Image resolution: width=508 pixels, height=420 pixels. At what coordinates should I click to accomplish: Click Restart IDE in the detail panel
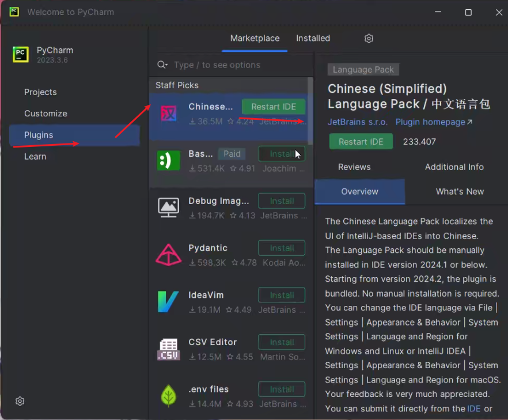[361, 142]
